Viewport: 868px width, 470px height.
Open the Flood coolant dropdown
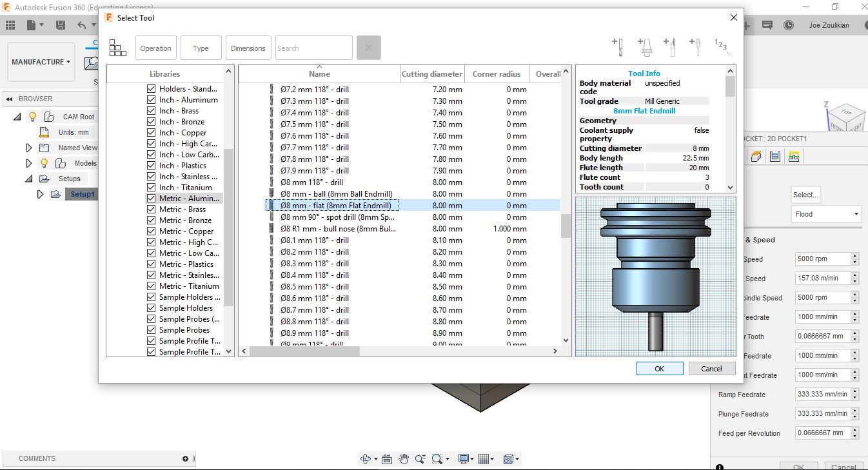coord(825,214)
